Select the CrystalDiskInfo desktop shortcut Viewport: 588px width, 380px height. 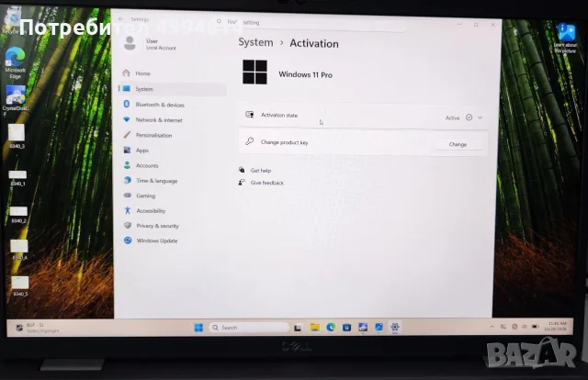16,98
